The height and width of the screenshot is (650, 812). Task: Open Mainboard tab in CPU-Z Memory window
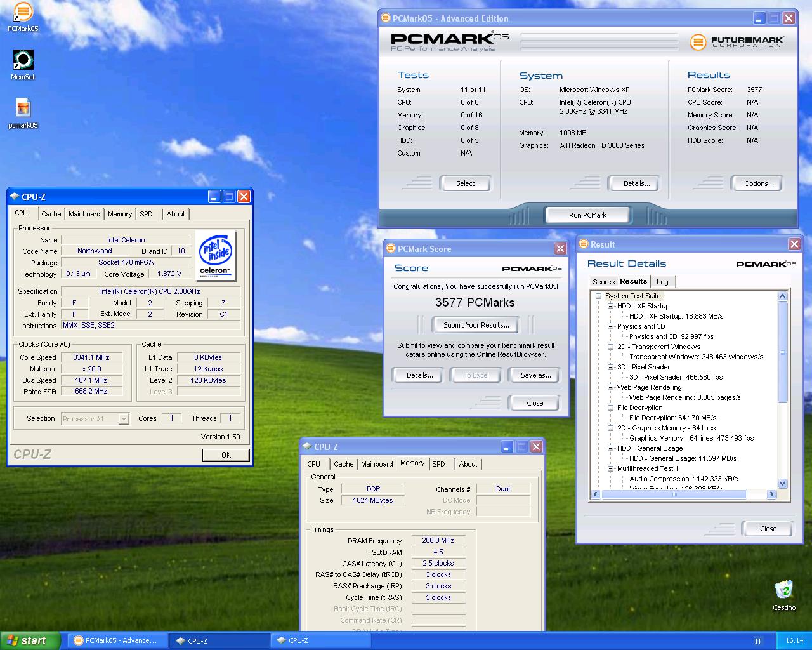tap(377, 464)
